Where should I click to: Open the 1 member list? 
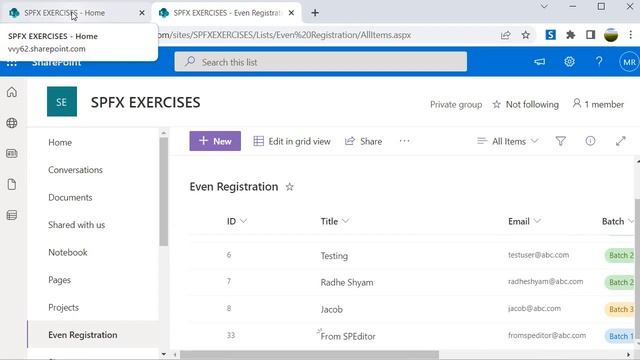click(598, 104)
